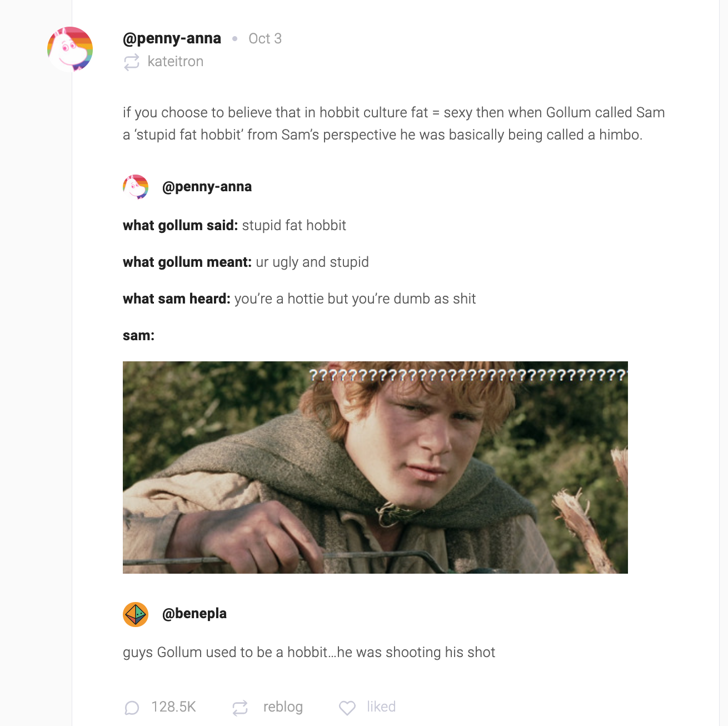
Task: Open the small penny-anna avatar in thread
Action: pos(136,187)
